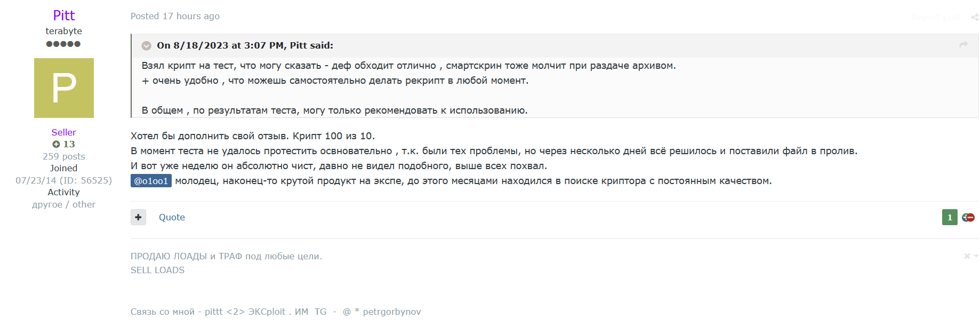Click the quote header with date 8/18/2023

coord(245,45)
